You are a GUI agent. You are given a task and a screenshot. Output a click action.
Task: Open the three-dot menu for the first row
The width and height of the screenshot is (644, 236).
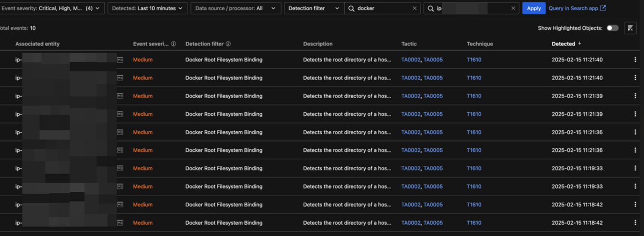635,60
